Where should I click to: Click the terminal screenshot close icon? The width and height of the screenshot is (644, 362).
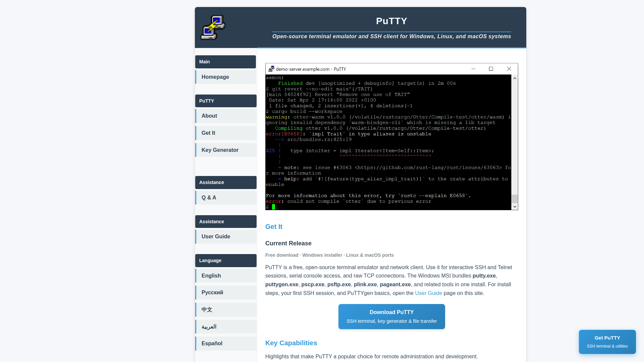click(x=509, y=69)
